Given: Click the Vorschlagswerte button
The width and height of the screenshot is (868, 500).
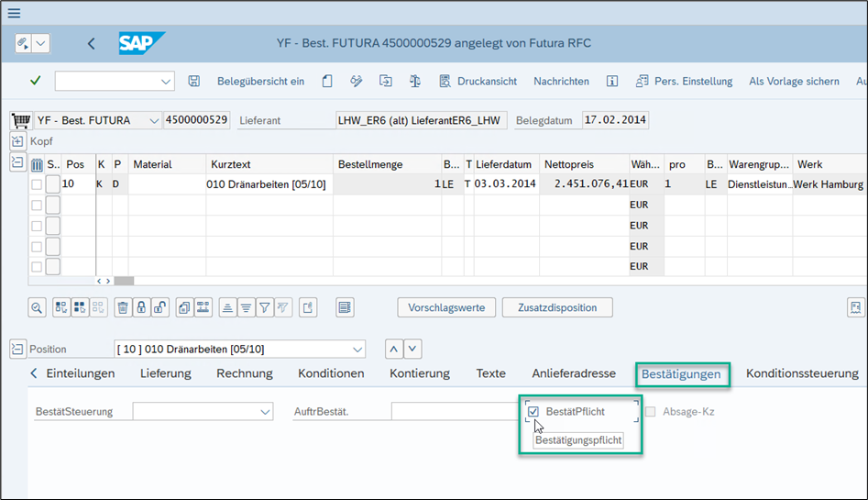Looking at the screenshot, I should 446,307.
